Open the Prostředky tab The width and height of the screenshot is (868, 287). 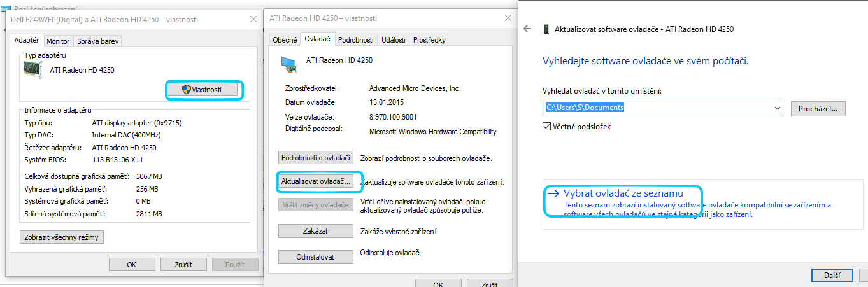pyautogui.click(x=429, y=40)
